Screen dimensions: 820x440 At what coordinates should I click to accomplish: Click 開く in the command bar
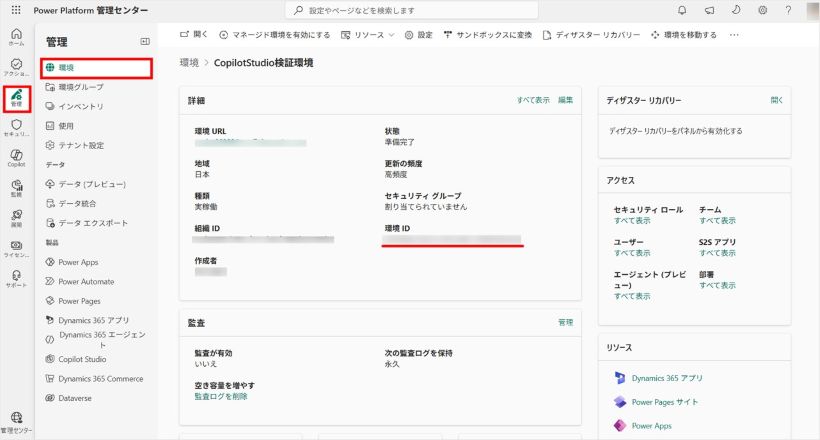(x=193, y=35)
